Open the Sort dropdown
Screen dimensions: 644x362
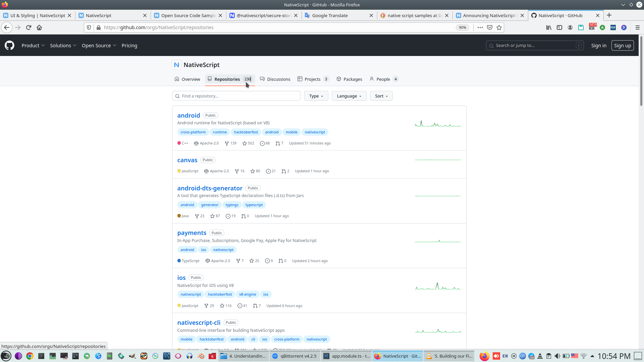pyautogui.click(x=381, y=96)
